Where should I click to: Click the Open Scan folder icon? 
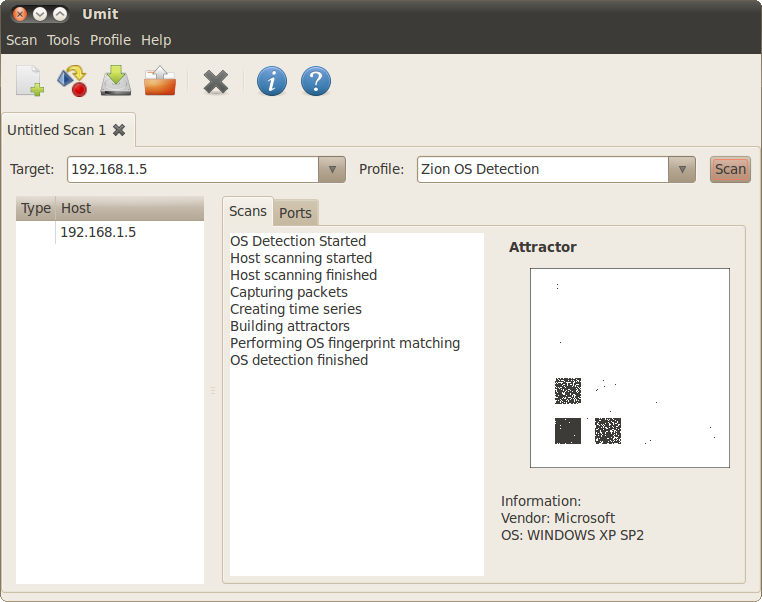(160, 81)
